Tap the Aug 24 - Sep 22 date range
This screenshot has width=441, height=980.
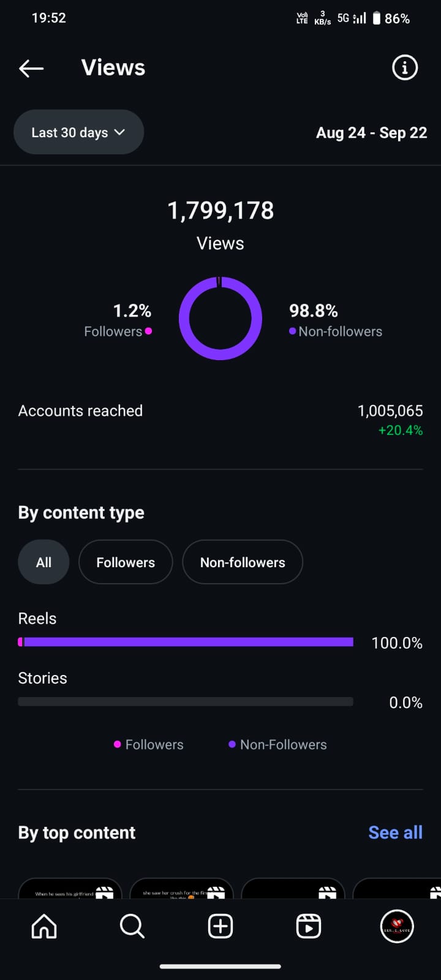371,133
